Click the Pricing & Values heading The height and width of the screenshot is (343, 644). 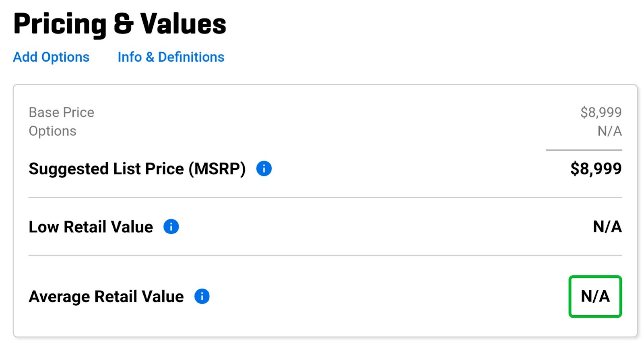[x=120, y=24]
